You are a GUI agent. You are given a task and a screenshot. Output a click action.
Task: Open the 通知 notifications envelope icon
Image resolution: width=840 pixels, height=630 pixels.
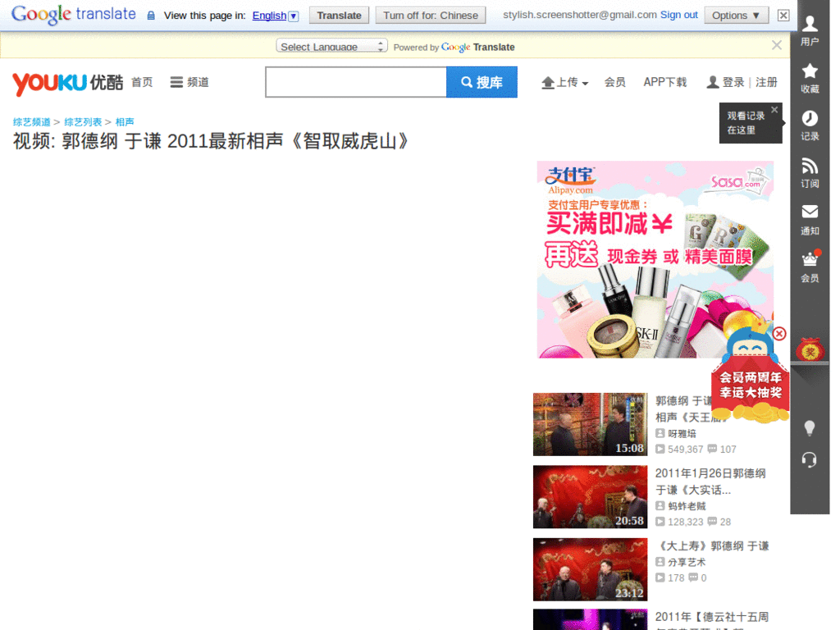810,220
